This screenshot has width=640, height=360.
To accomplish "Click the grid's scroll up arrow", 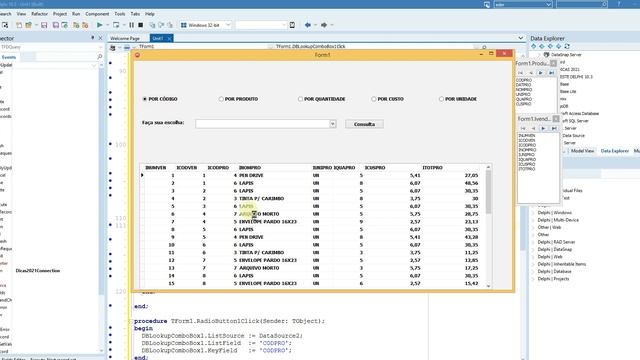I will tap(488, 167).
